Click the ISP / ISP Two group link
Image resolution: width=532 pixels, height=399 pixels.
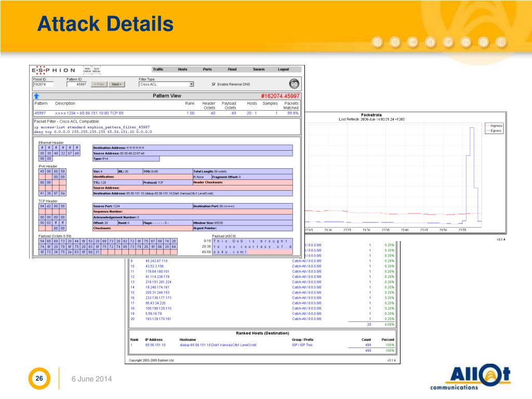[x=302, y=345]
